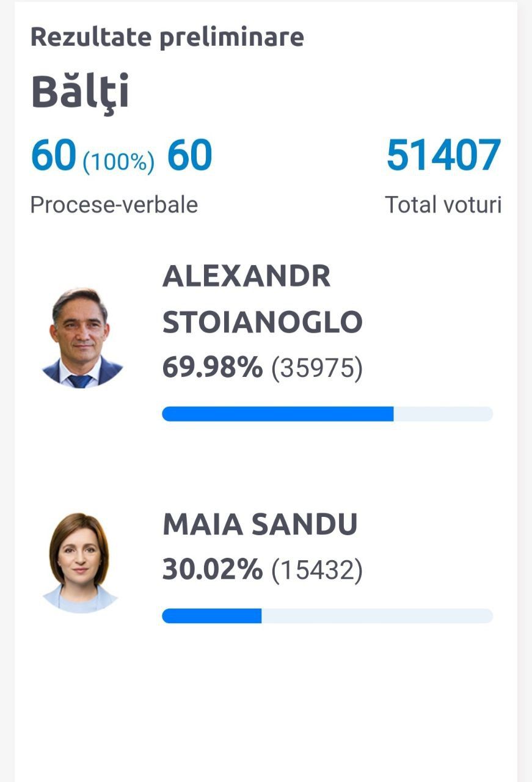This screenshot has height=782, width=532.
Task: Click the 69.98% result figure
Action: point(213,368)
